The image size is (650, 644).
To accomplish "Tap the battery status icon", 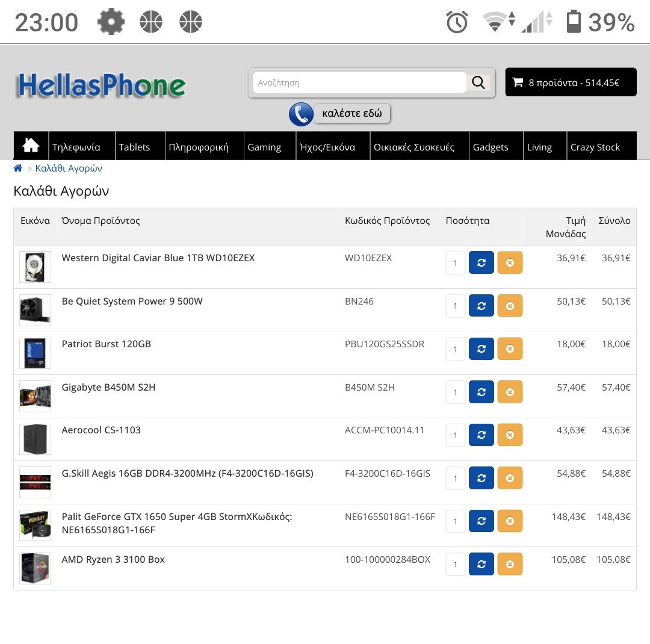I will [574, 21].
